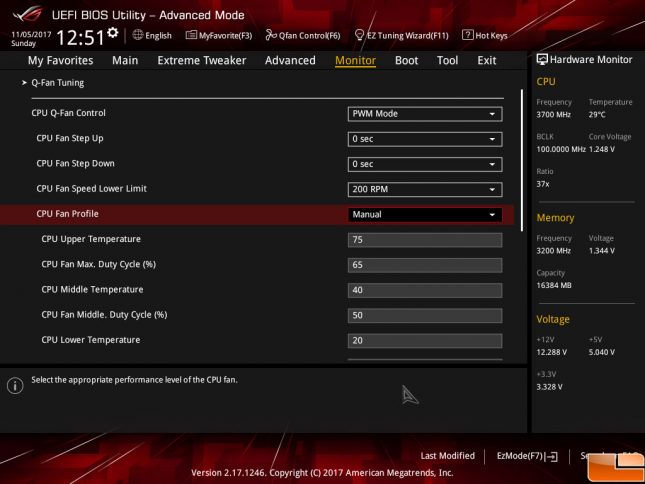Select the CPU Fan Profile row label
The width and height of the screenshot is (645, 484).
pyautogui.click(x=67, y=214)
